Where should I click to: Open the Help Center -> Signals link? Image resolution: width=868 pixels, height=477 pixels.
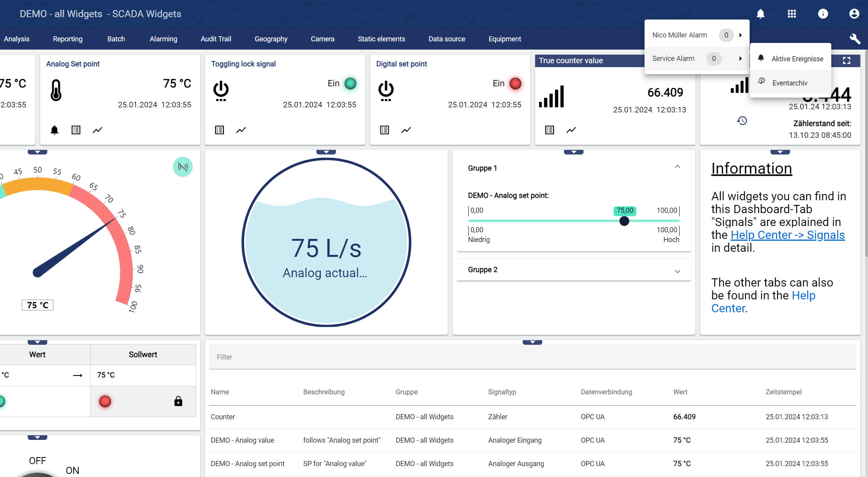[788, 235]
